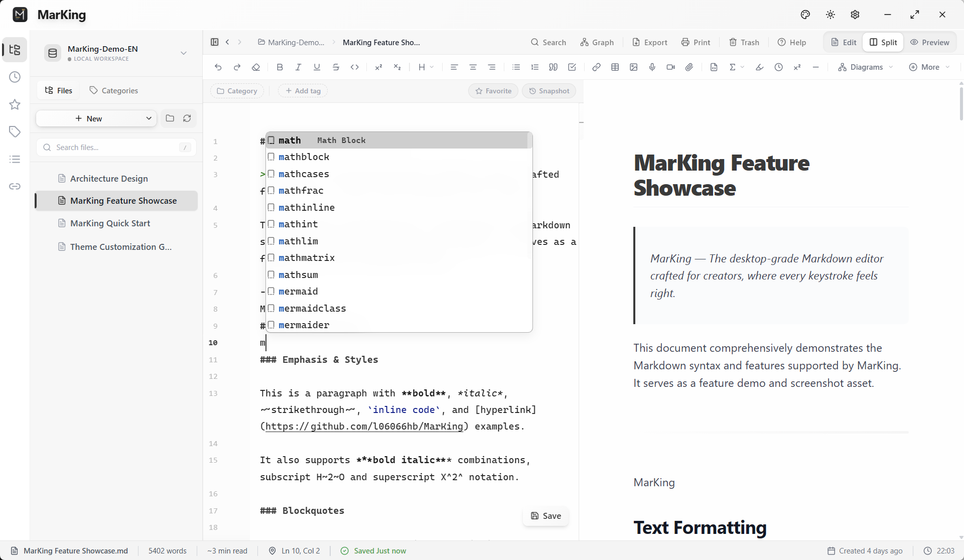Choose mermaid autocomplete suggestion
Viewport: 964px width, 560px height.
pos(399,292)
